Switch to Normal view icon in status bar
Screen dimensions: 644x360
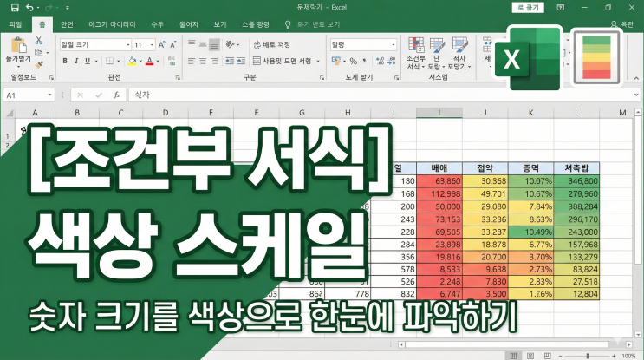click(x=513, y=356)
